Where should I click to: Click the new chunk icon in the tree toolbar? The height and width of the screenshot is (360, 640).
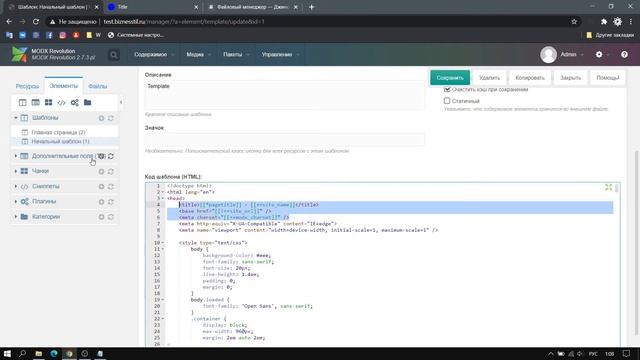tap(48, 102)
